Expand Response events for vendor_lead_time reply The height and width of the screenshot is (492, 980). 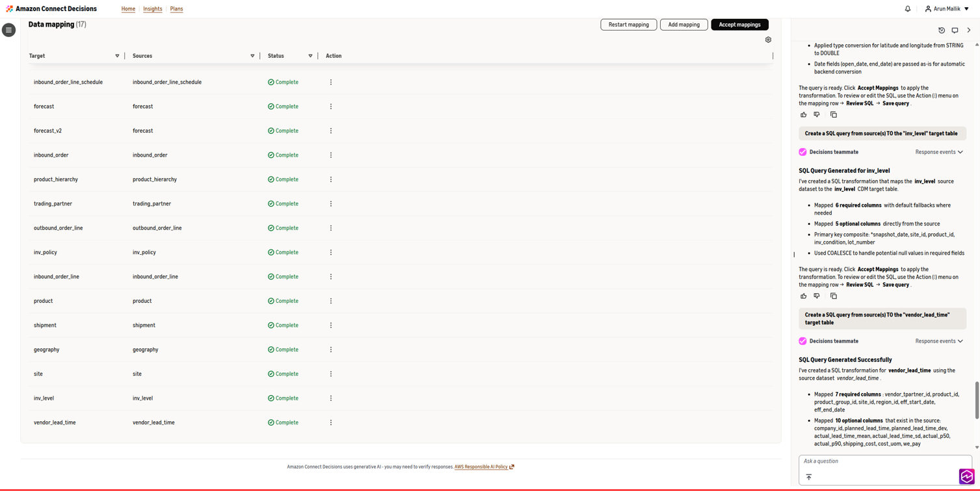pos(939,341)
